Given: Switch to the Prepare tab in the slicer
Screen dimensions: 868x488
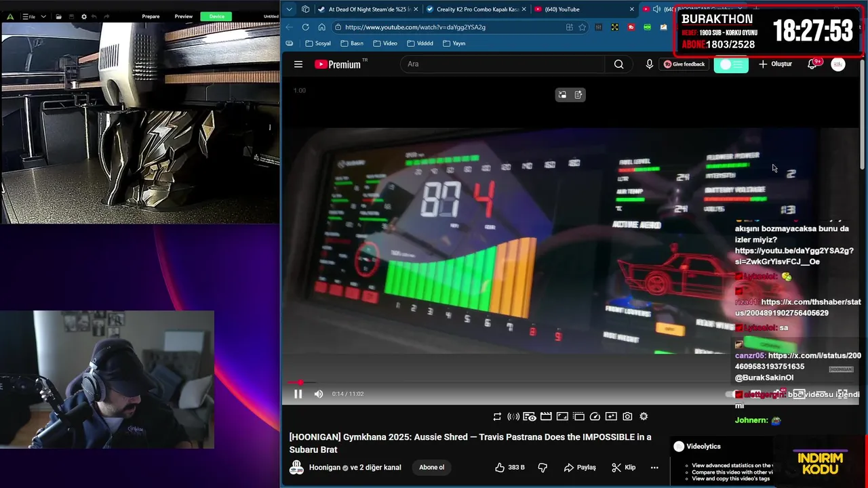Looking at the screenshot, I should (151, 16).
